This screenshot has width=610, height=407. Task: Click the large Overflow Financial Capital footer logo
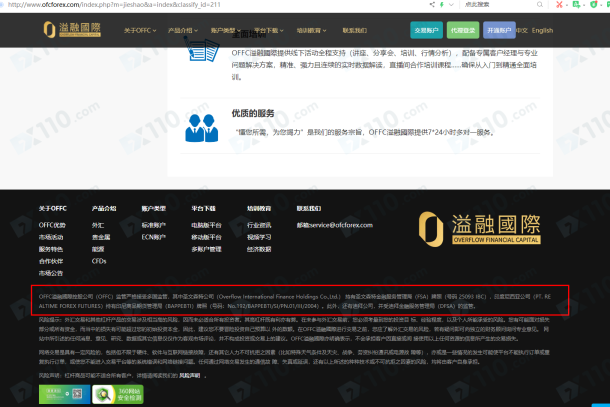480,229
